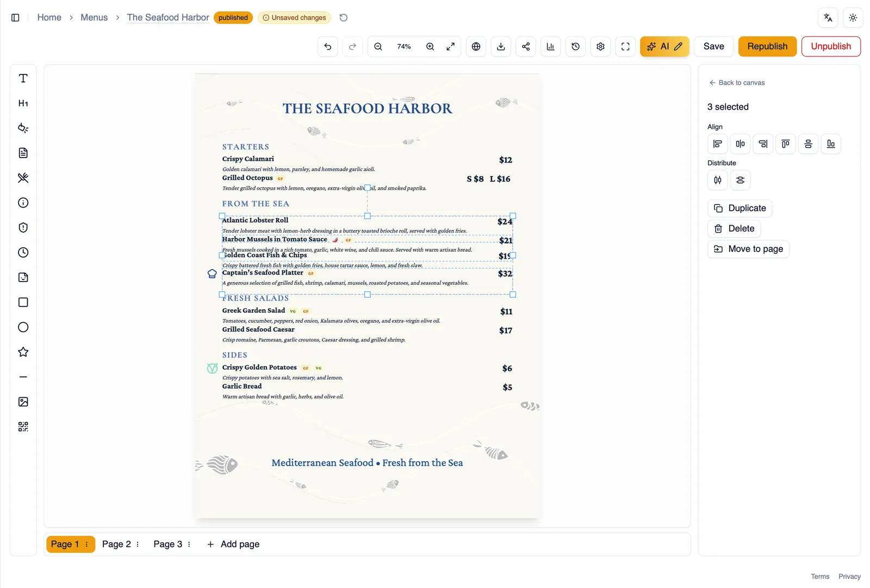Image resolution: width=870 pixels, height=588 pixels.
Task: Open the download/export icon
Action: coord(501,47)
